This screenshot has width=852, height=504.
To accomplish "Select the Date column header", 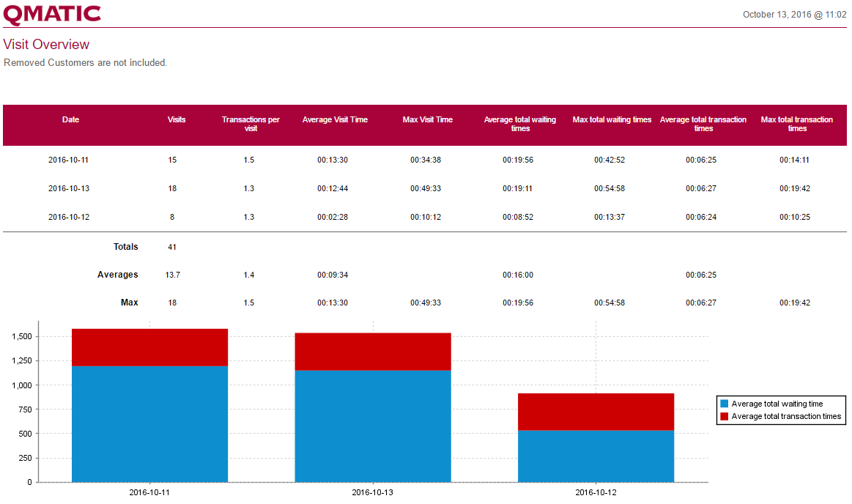I will [70, 119].
